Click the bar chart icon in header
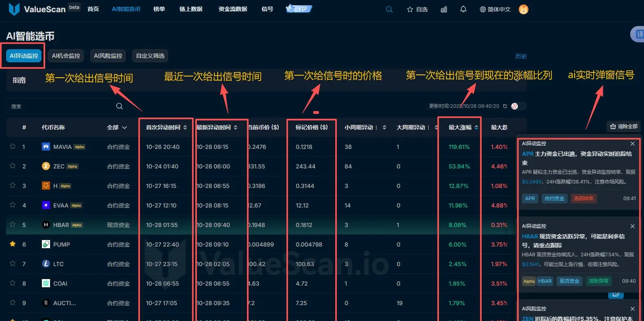The image size is (644, 321). coord(444,9)
